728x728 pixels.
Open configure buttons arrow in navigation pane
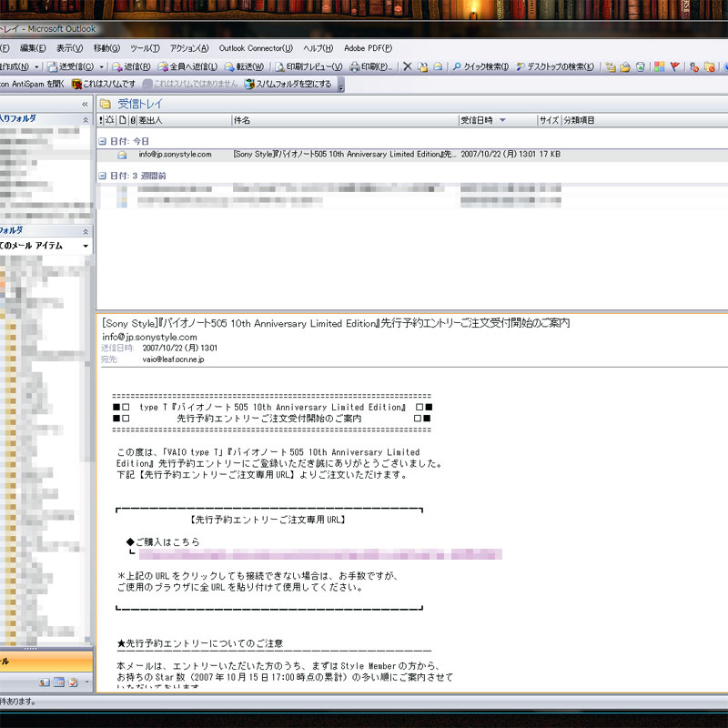(x=86, y=682)
